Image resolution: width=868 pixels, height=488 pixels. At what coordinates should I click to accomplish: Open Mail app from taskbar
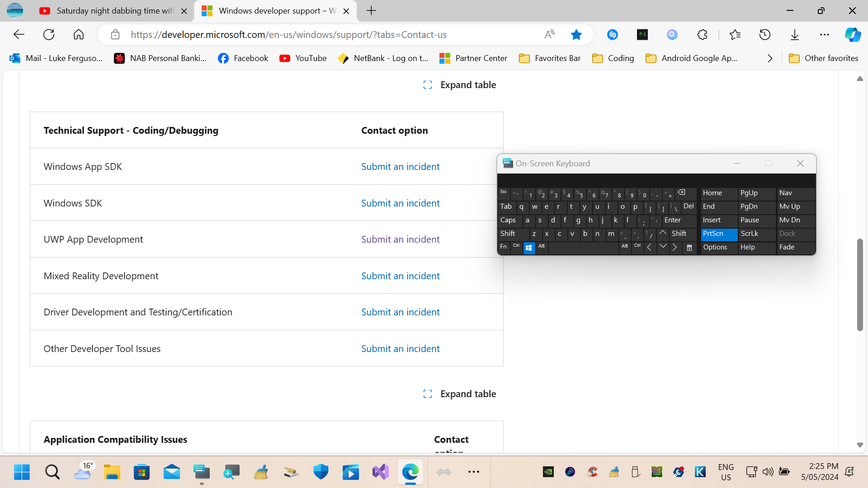[x=172, y=472]
